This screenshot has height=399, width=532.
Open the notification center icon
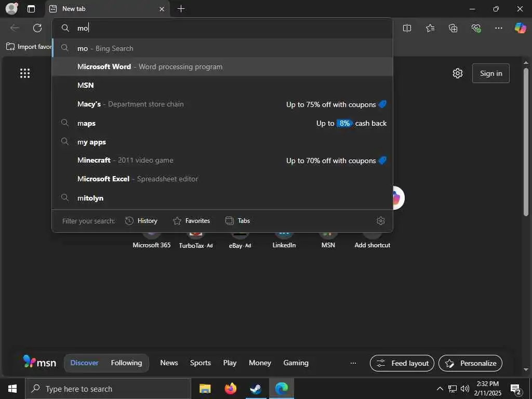point(516,389)
